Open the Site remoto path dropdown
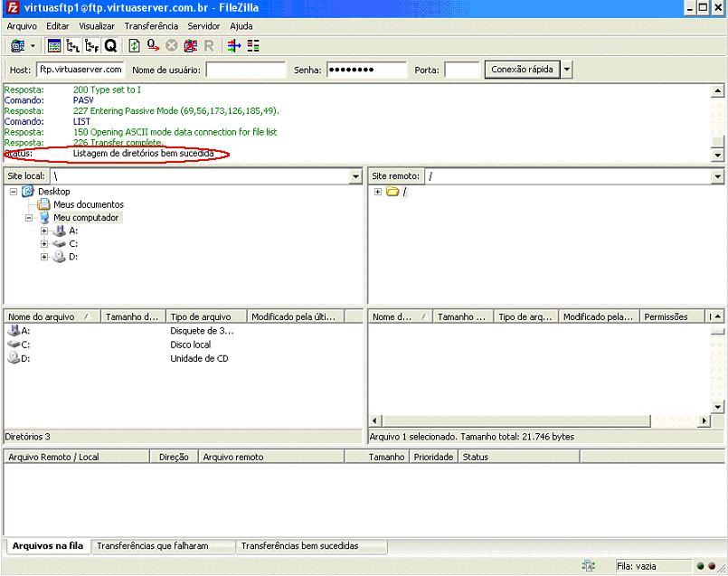728x576 pixels. [x=717, y=176]
